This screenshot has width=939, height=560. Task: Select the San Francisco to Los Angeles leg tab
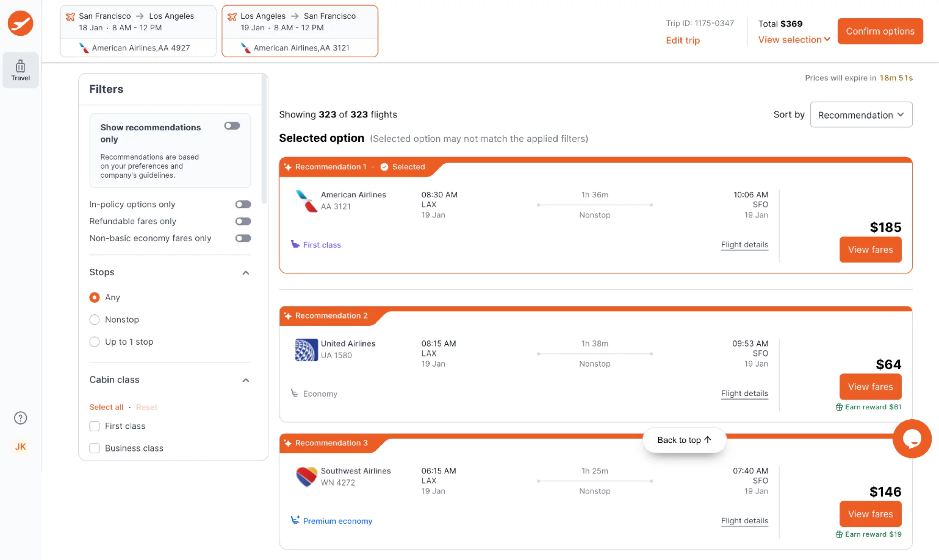coord(138,31)
